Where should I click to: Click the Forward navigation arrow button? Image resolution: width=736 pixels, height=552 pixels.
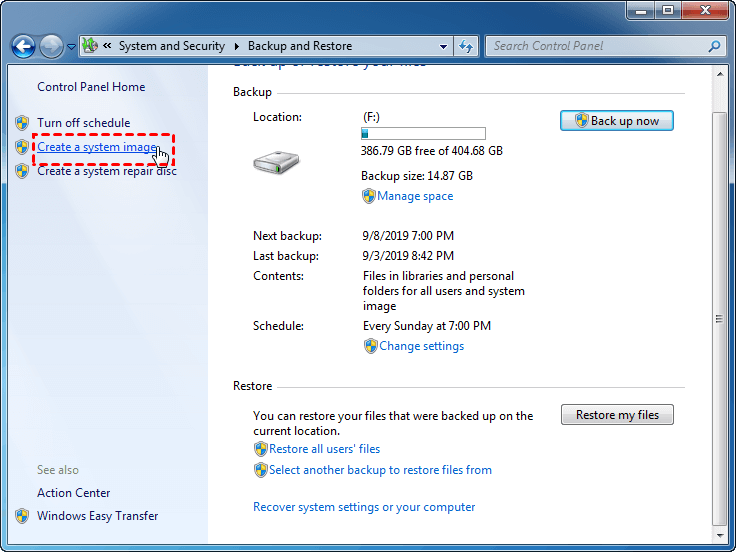click(51, 46)
